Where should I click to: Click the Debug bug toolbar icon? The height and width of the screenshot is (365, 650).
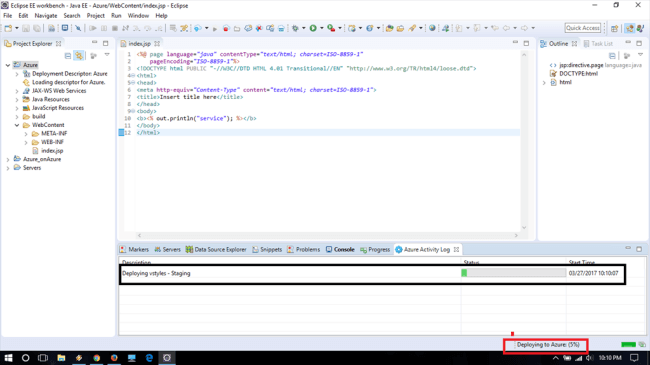[295, 28]
